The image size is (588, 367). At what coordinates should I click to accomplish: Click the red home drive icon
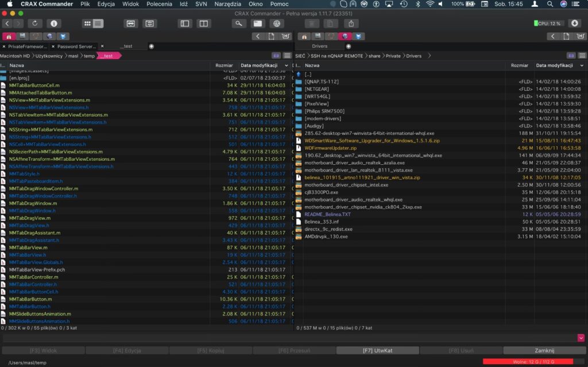click(x=8, y=36)
